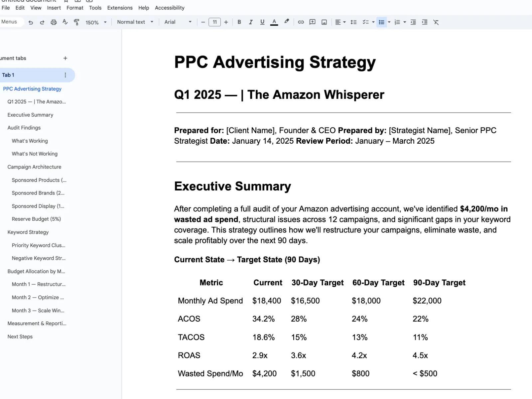
Task: Go to Keyword Strategy outline heading
Action: coord(28,232)
